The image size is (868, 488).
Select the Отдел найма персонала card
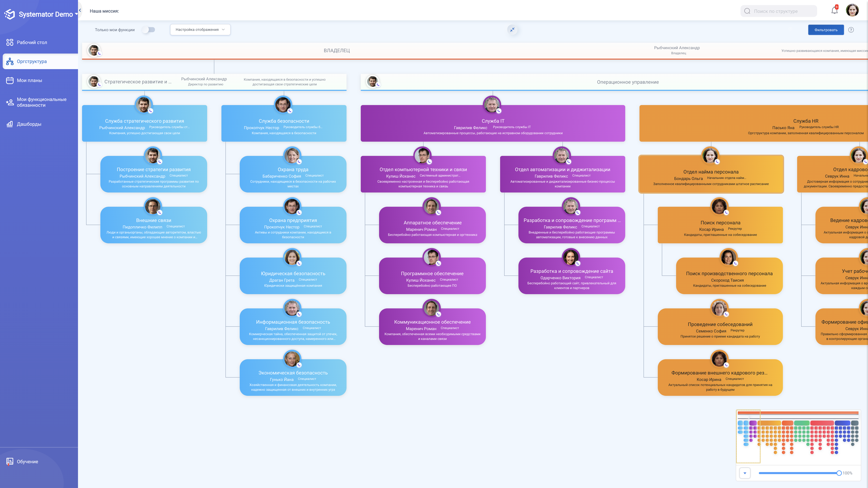coord(711,175)
